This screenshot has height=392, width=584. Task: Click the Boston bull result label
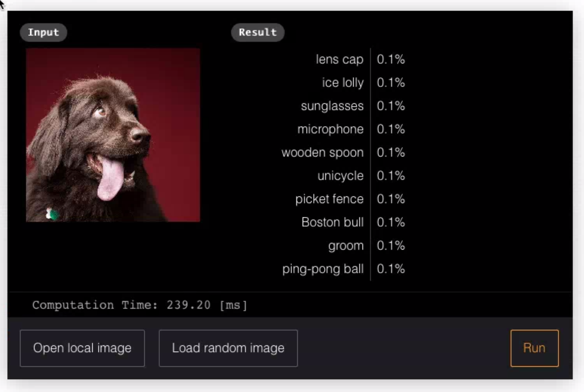pyautogui.click(x=332, y=222)
